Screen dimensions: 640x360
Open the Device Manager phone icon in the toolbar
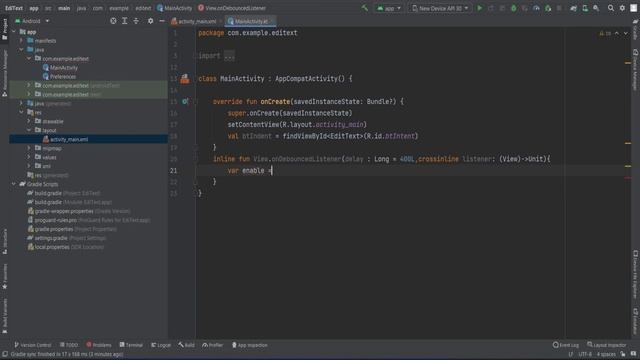pyautogui.click(x=585, y=8)
